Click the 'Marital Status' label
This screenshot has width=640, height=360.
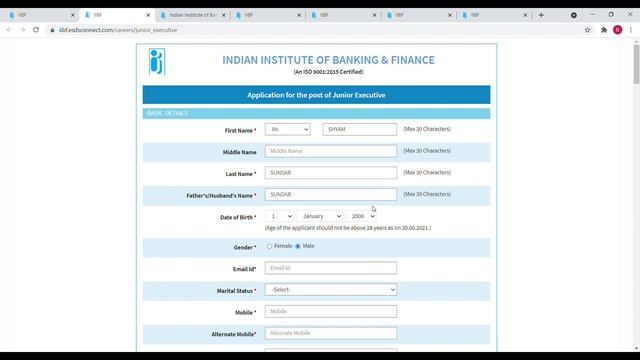(237, 291)
